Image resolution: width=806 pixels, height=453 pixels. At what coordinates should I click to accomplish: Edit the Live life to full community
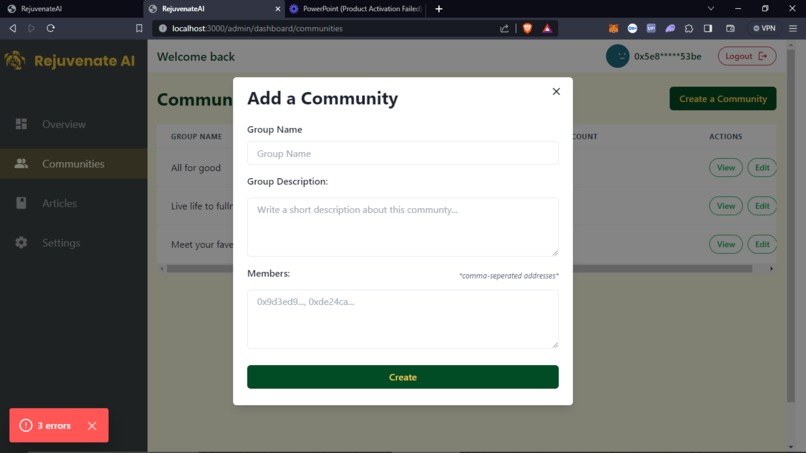762,206
